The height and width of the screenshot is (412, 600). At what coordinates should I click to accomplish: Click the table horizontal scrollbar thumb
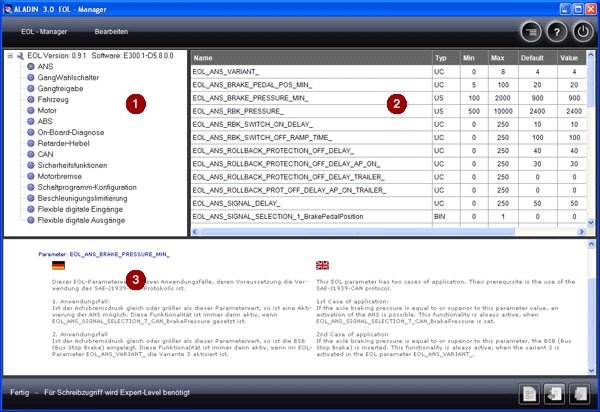(x=357, y=231)
